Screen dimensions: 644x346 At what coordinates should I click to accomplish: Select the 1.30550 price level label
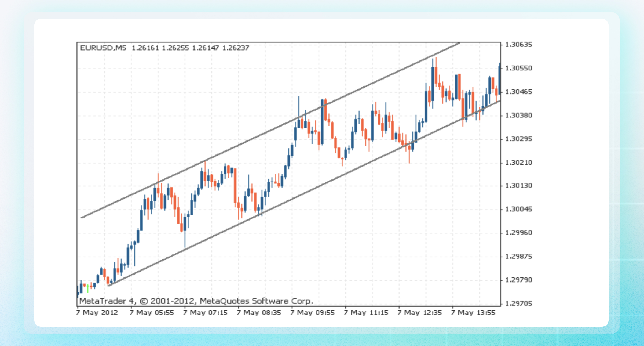point(518,68)
